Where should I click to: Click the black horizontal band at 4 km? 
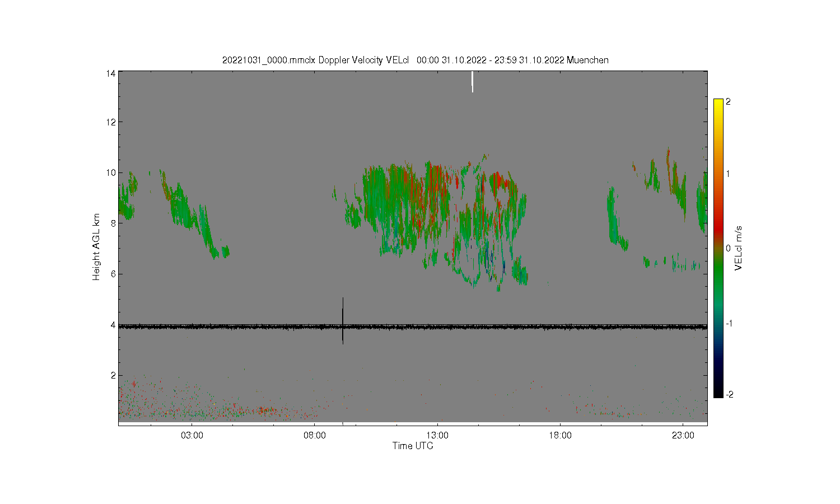tap(413, 326)
